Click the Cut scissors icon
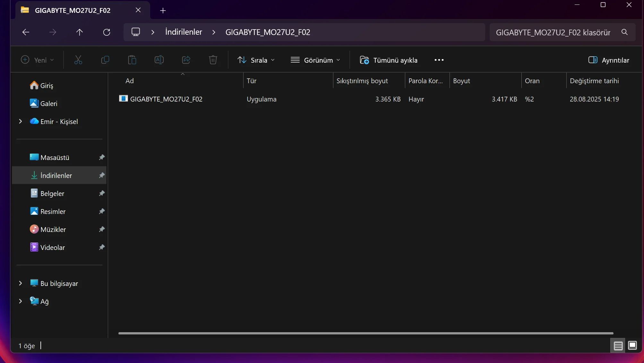 point(78,60)
